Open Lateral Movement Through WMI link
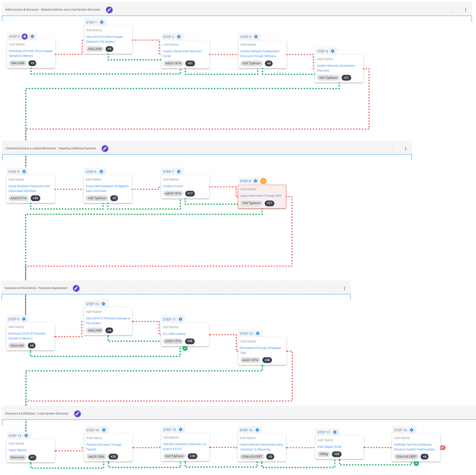This screenshot has height=475, width=476. point(261,196)
